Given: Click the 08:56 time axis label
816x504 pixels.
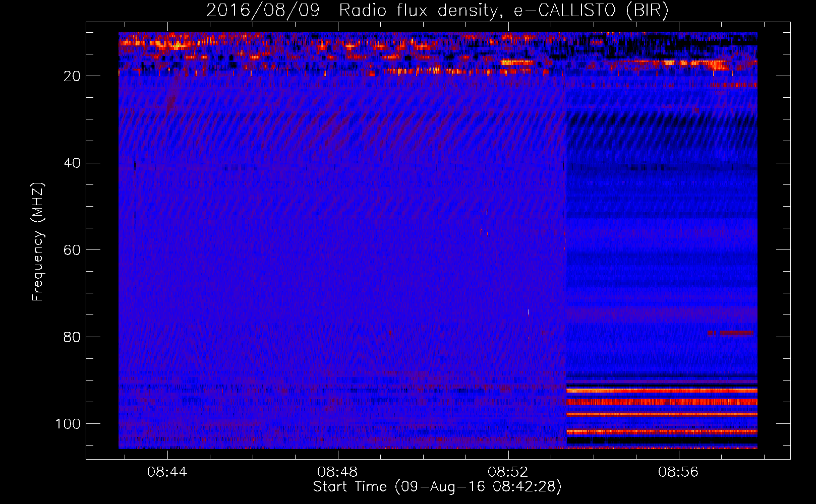Looking at the screenshot, I should tap(678, 472).
